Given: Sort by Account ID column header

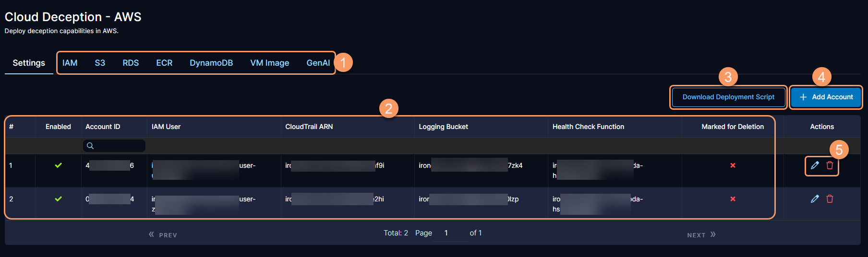Looking at the screenshot, I should pyautogui.click(x=103, y=127).
